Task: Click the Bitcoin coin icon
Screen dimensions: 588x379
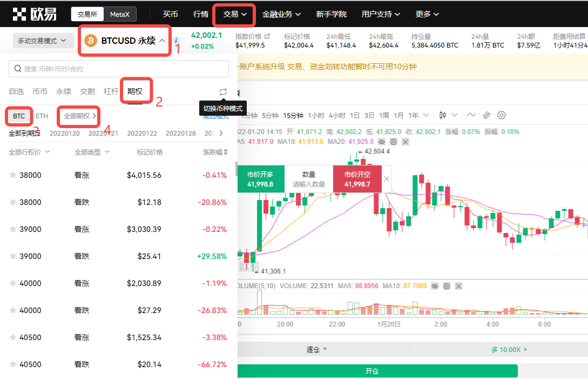Action: tap(91, 41)
